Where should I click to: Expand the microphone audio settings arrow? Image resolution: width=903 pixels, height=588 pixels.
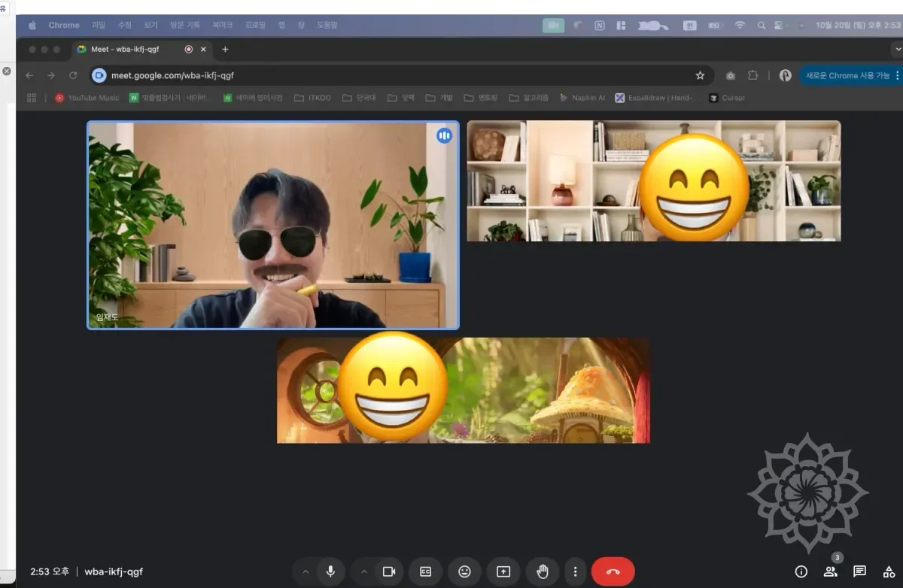click(306, 571)
